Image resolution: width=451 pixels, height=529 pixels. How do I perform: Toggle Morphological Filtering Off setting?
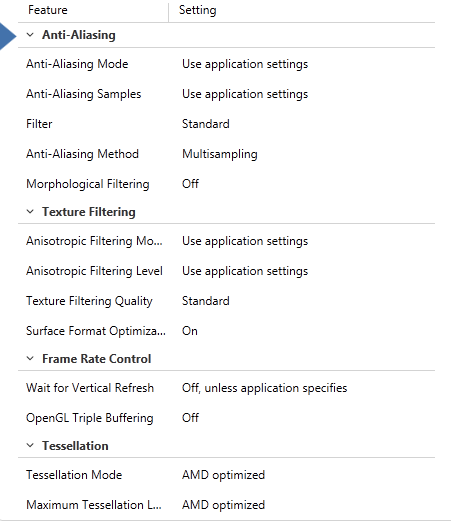tap(190, 184)
